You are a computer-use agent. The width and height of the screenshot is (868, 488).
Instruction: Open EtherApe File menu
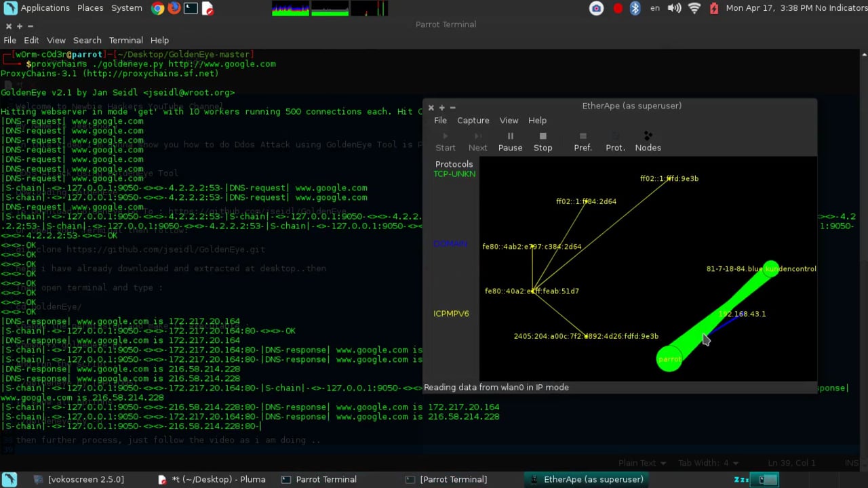(440, 120)
